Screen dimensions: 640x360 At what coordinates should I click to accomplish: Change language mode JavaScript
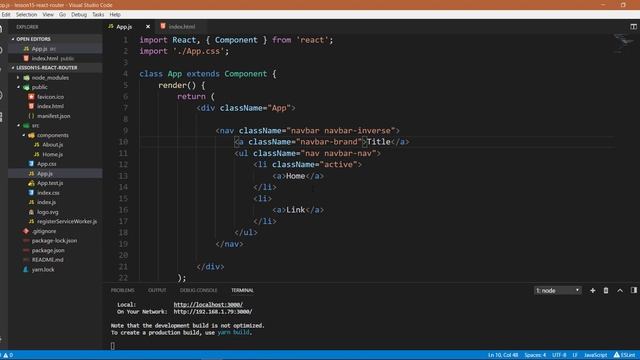595,355
